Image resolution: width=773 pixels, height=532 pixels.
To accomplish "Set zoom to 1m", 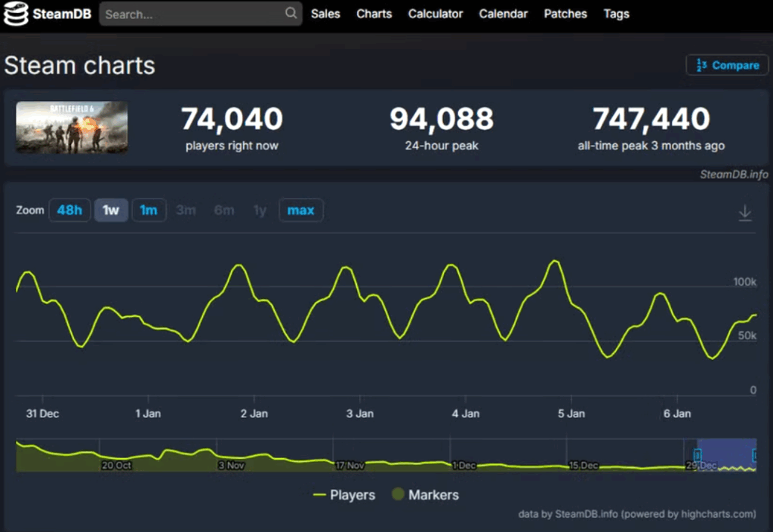I will point(149,210).
